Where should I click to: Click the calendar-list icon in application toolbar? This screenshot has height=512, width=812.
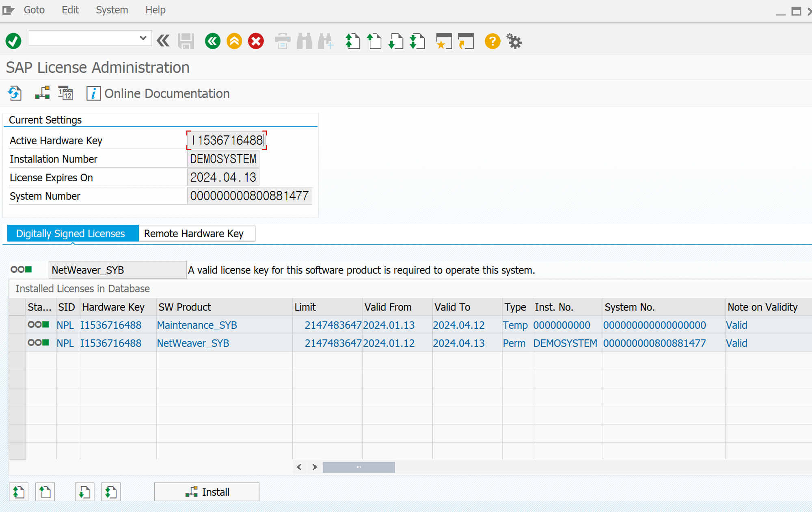pyautogui.click(x=65, y=93)
